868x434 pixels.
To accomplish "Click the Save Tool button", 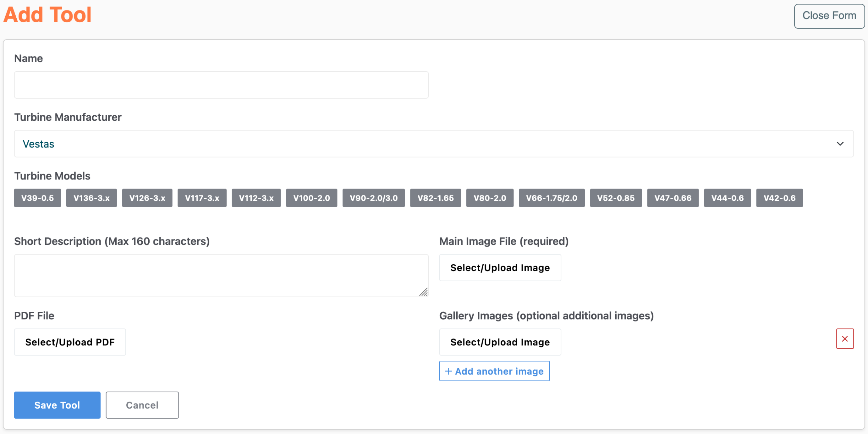I will (57, 405).
